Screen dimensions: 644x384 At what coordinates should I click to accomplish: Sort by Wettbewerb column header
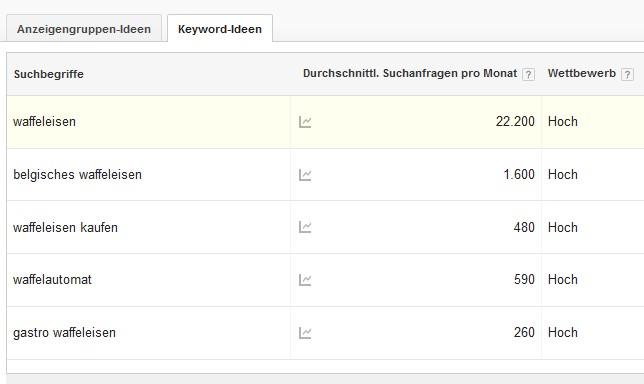click(582, 74)
